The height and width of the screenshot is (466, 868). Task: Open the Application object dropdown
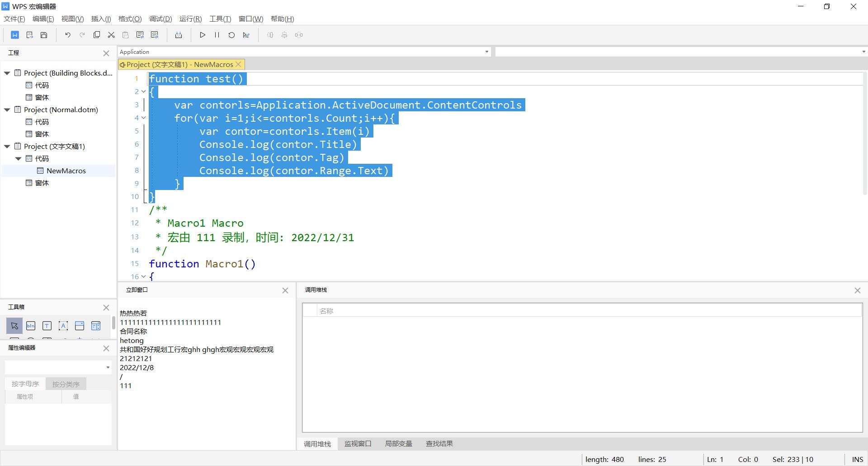(486, 52)
